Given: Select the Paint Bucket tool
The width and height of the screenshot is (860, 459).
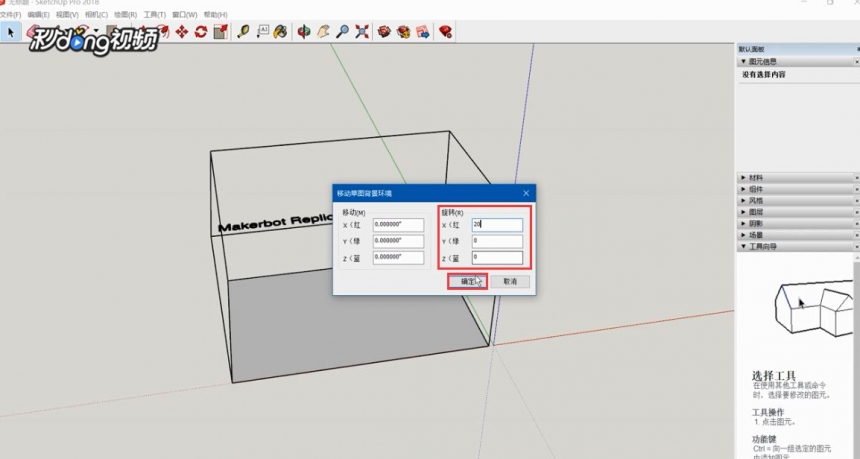Looking at the screenshot, I should (280, 32).
